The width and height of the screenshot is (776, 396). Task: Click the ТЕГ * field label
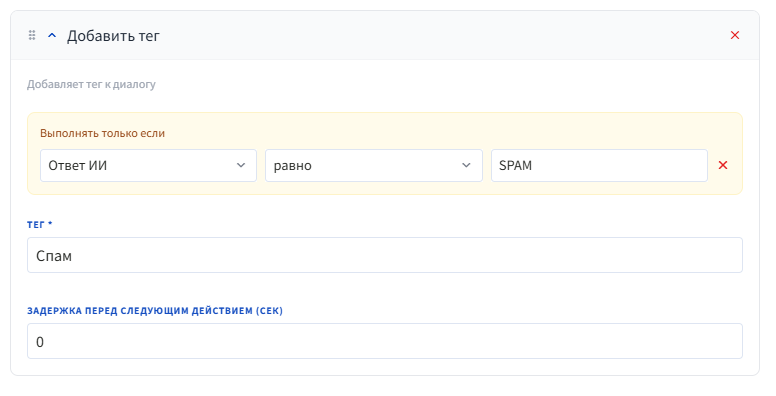(x=40, y=224)
